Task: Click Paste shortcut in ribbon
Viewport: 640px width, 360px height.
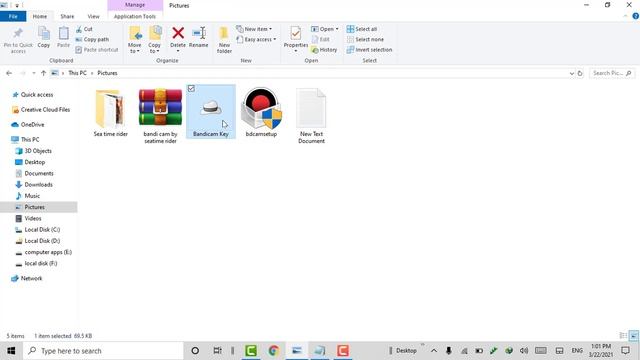Action: (97, 49)
